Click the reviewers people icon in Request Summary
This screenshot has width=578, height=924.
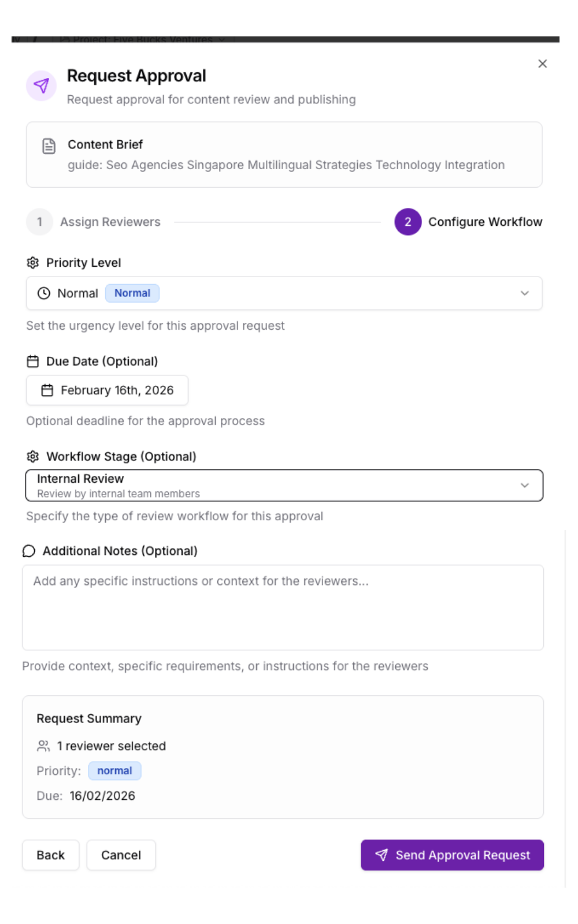click(x=43, y=746)
